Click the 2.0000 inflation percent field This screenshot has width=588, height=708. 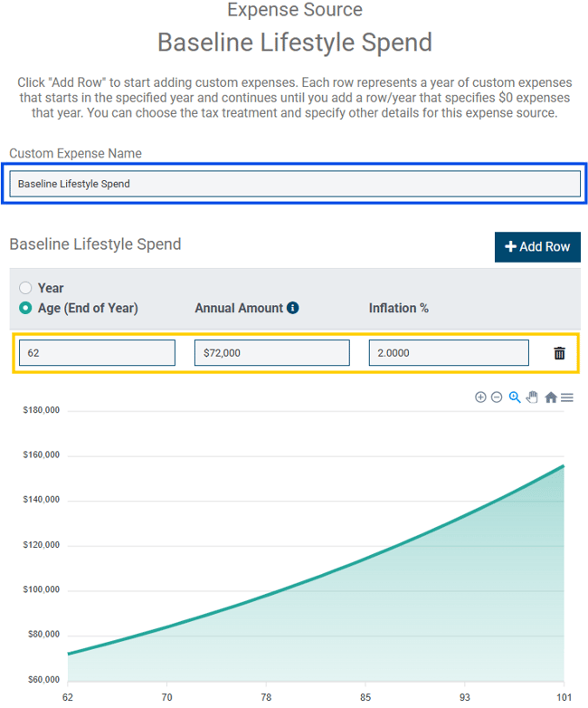(x=448, y=353)
